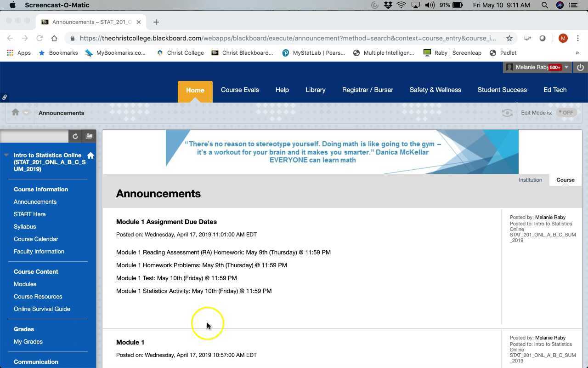Refresh the course menu
The height and width of the screenshot is (368, 588).
75,136
